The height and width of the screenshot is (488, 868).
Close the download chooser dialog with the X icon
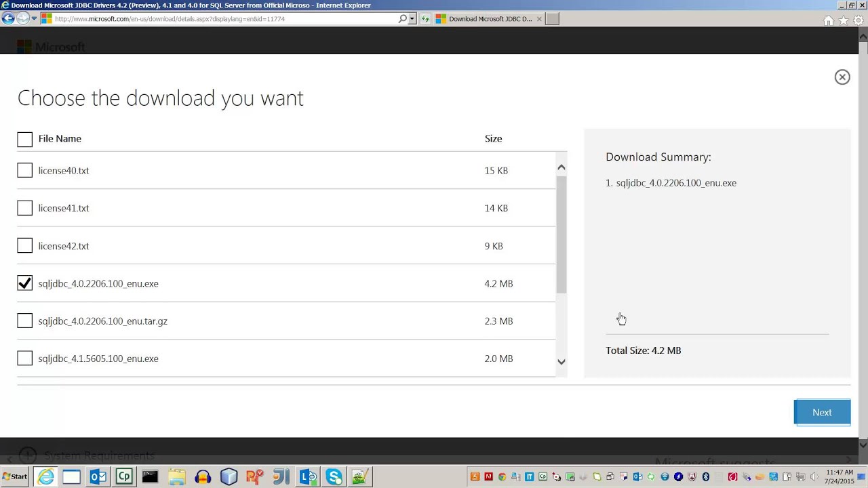pos(842,77)
